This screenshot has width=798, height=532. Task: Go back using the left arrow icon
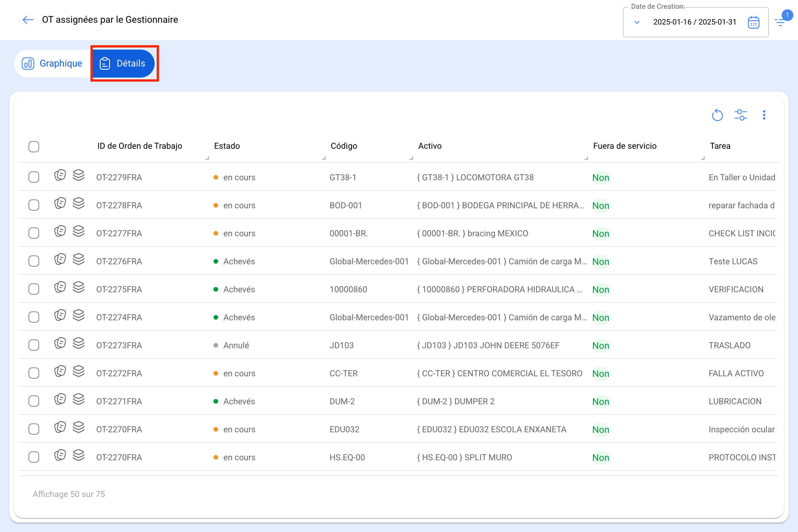[x=28, y=20]
